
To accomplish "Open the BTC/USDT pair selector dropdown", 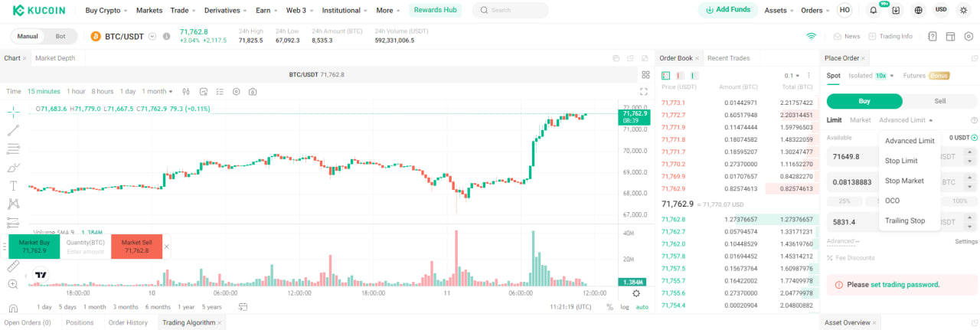I will coord(152,36).
